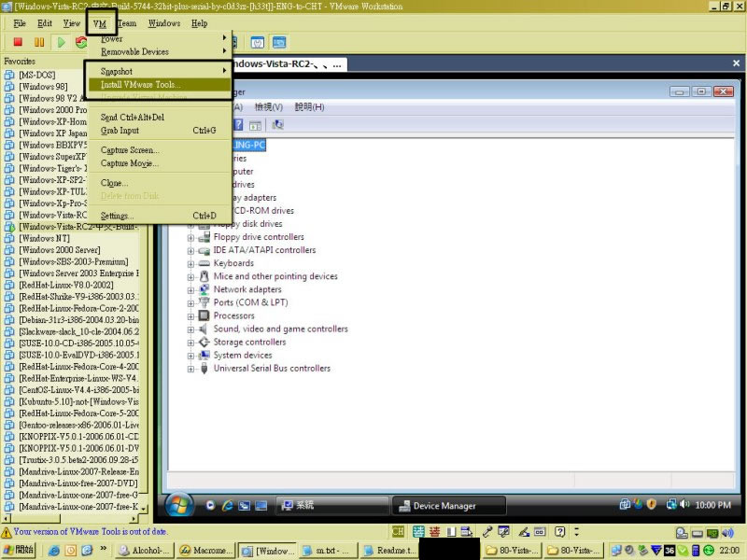This screenshot has height=560, width=747.
Task: Open the 說明(H) menu in Device Manager
Action: tap(310, 107)
